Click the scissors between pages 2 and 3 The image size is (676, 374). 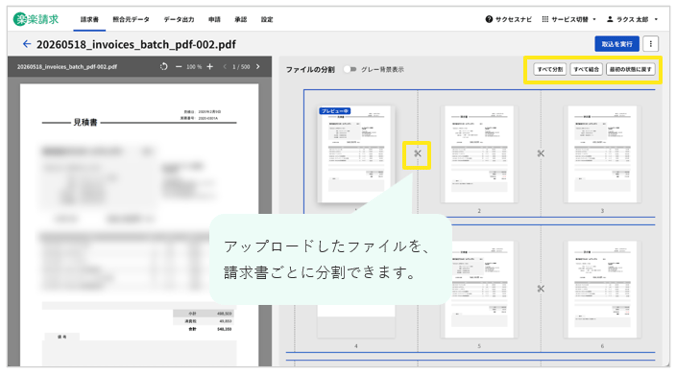[x=541, y=153]
